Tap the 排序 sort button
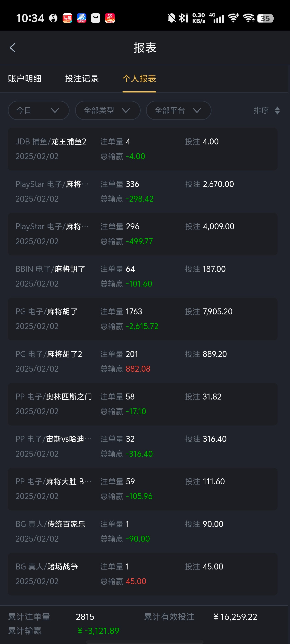Screen dimensions: 290x644 point(261,110)
